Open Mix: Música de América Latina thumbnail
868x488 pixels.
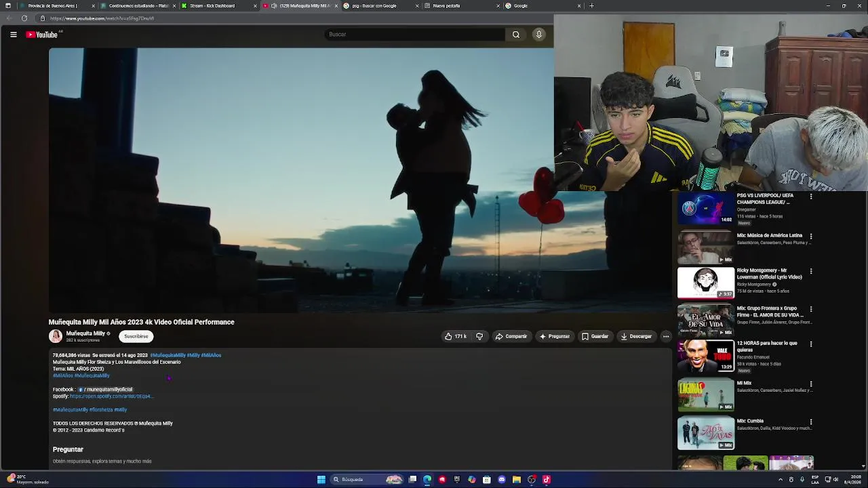[706, 247]
